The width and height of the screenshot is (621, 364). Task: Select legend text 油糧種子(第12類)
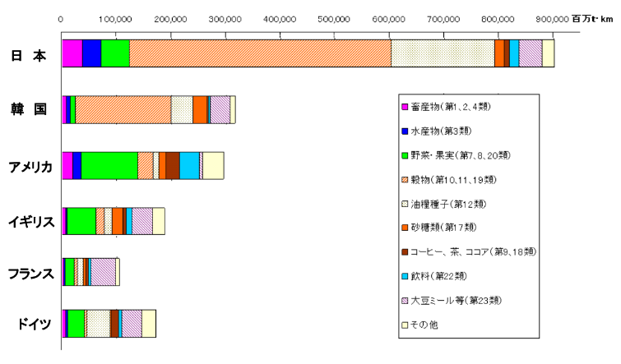448,204
